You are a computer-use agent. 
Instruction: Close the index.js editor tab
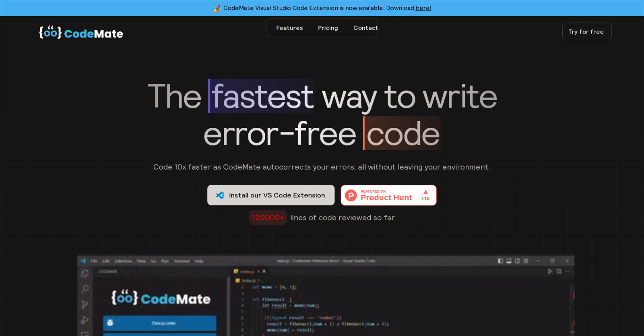(x=264, y=272)
